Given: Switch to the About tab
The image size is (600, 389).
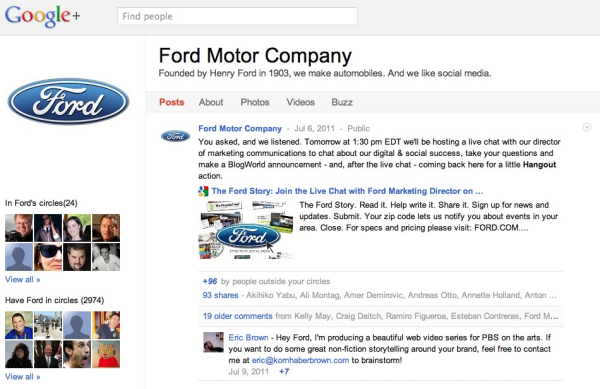Looking at the screenshot, I should [x=211, y=102].
